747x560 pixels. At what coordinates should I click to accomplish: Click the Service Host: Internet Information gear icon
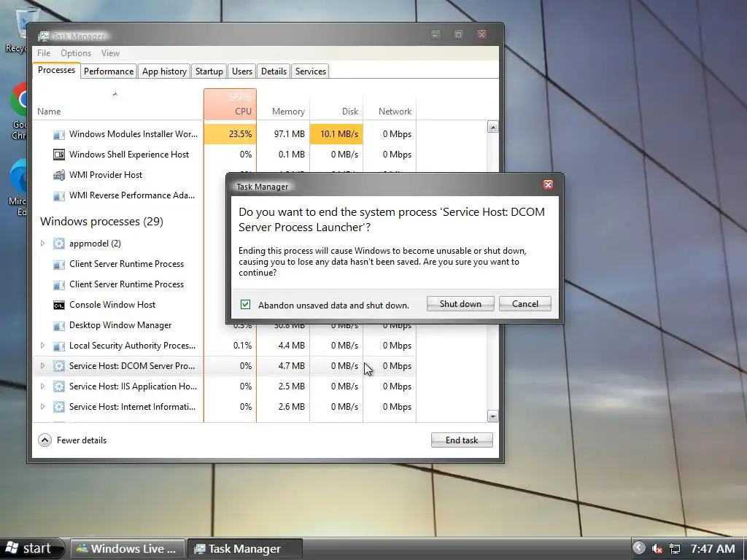tap(58, 407)
